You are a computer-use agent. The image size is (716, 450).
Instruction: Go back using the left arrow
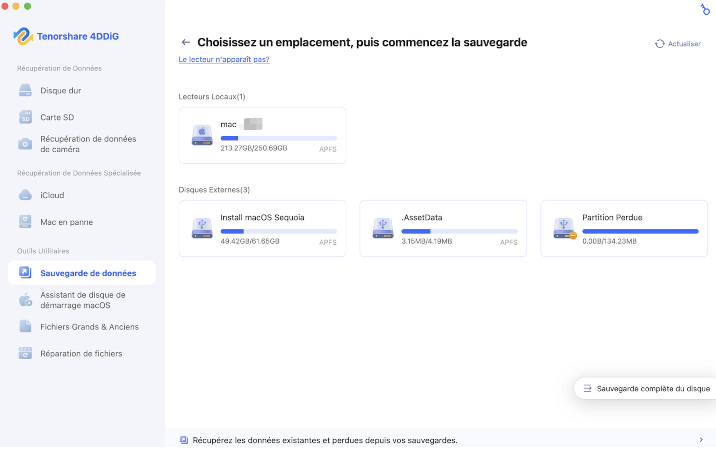(186, 43)
